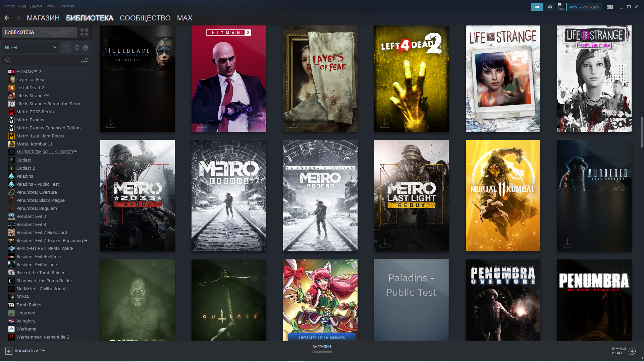Toggle the ready-to-play filter icon

point(86,48)
